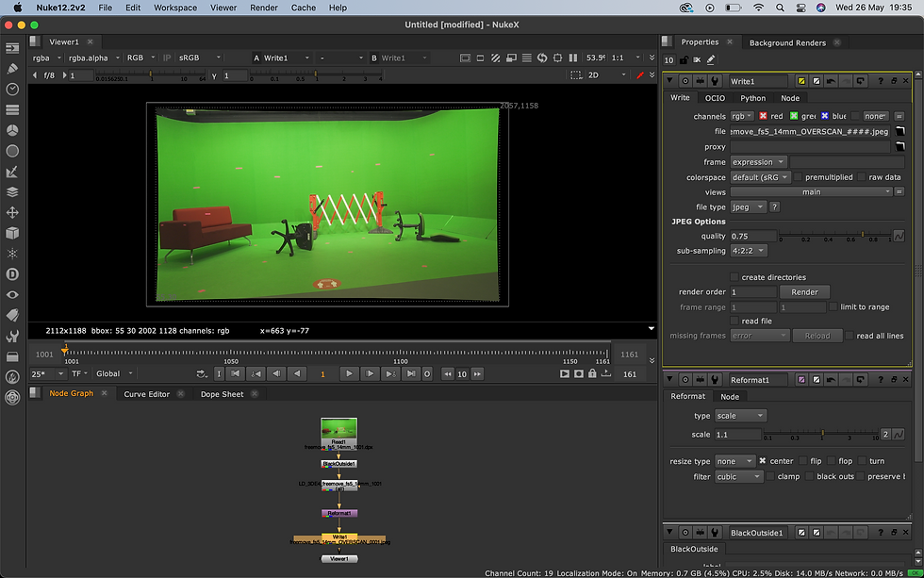Open the Render menu
The image size is (924, 578).
(x=263, y=8)
